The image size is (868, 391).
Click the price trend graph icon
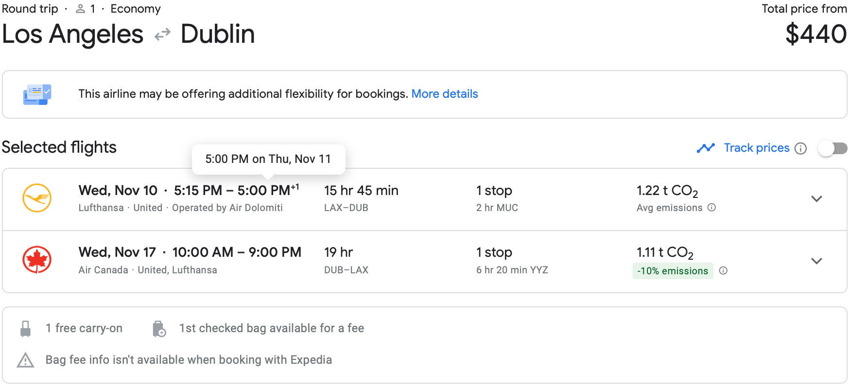click(706, 148)
